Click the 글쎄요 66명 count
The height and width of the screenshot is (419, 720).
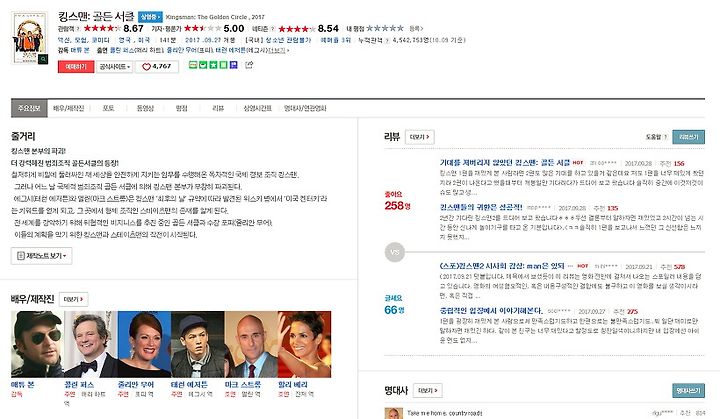click(394, 310)
